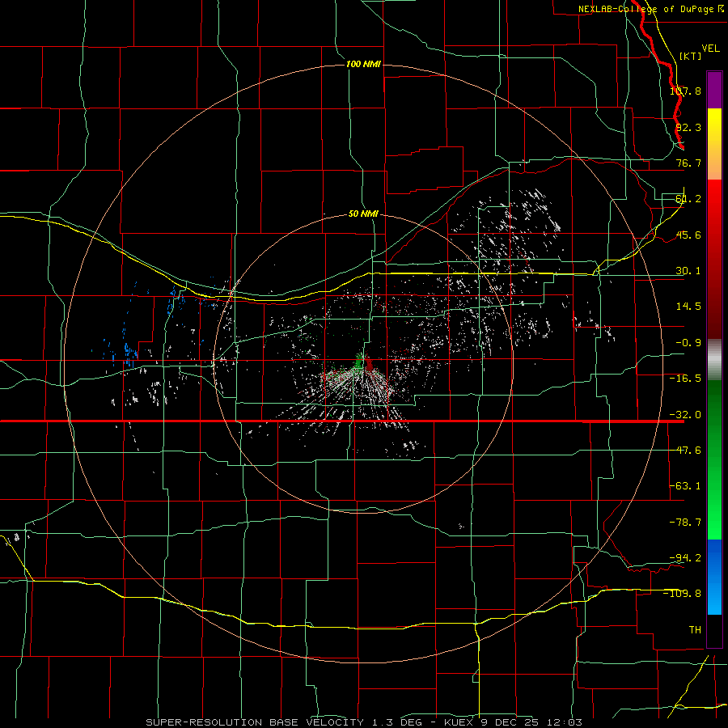Viewport: 728px width, 728px height.
Task: Select the 61.2 velocity scale value
Action: pos(688,199)
